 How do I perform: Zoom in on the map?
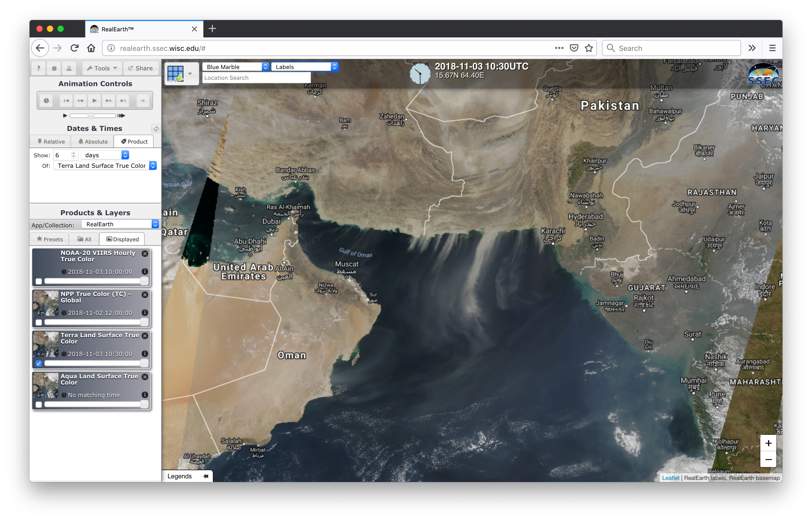tap(768, 444)
